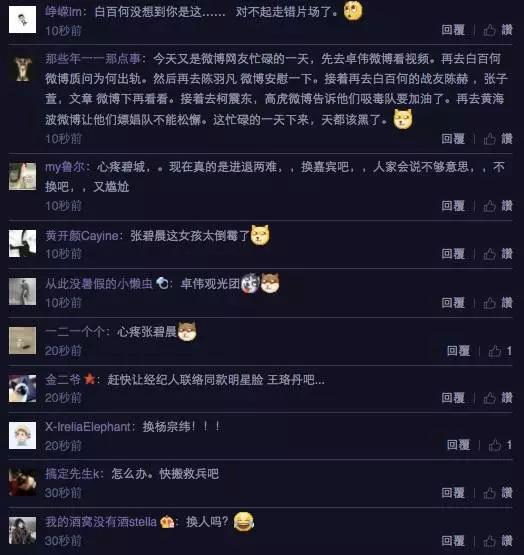The width and height of the screenshot is (524, 555).
Task: View 从此没暑假的小懒虫 avatar thumbnail
Action: [x=22, y=292]
